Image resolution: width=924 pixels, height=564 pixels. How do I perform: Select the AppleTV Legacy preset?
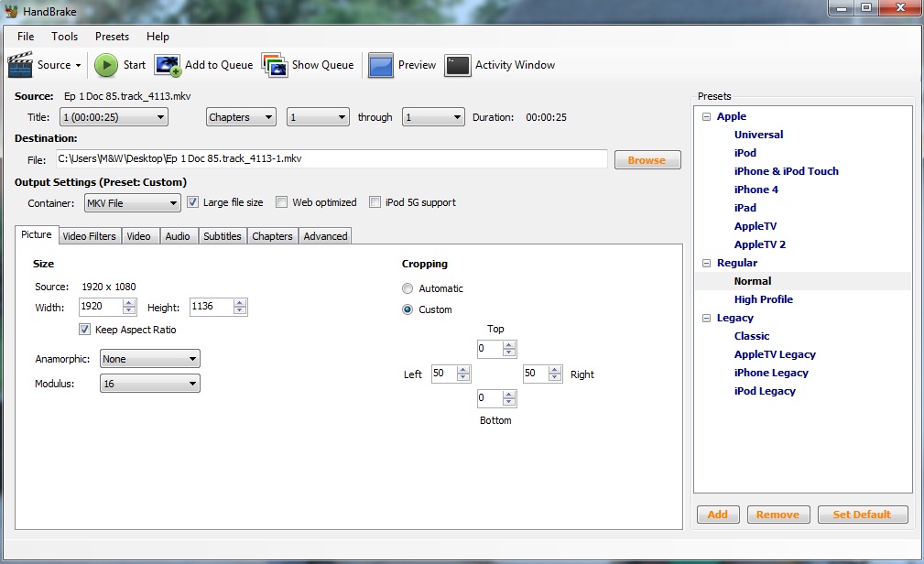775,354
